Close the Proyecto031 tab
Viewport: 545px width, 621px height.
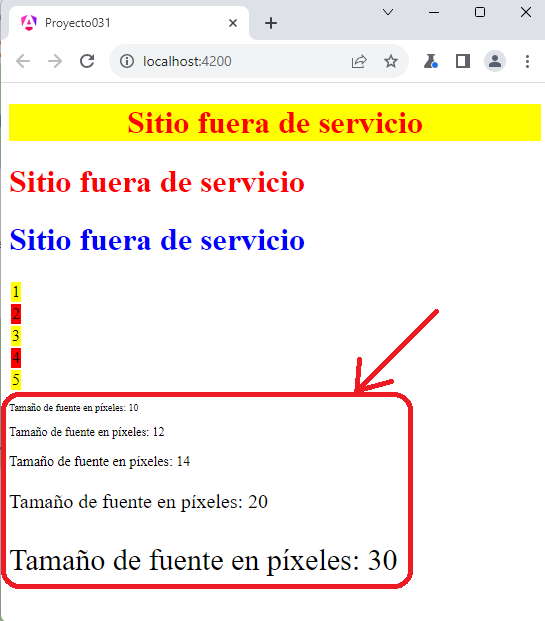click(x=233, y=23)
